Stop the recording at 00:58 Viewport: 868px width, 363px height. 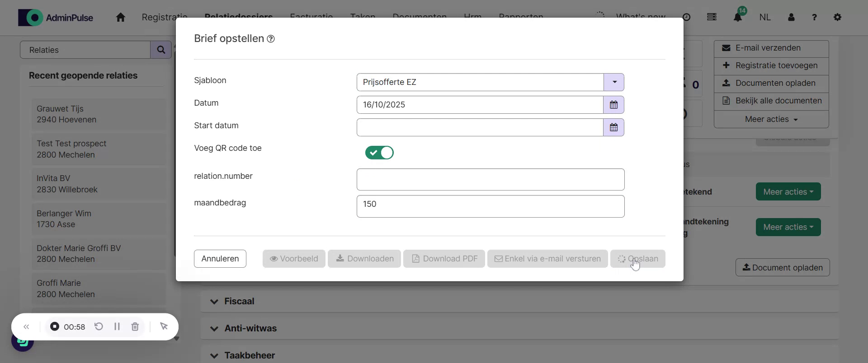pyautogui.click(x=55, y=326)
